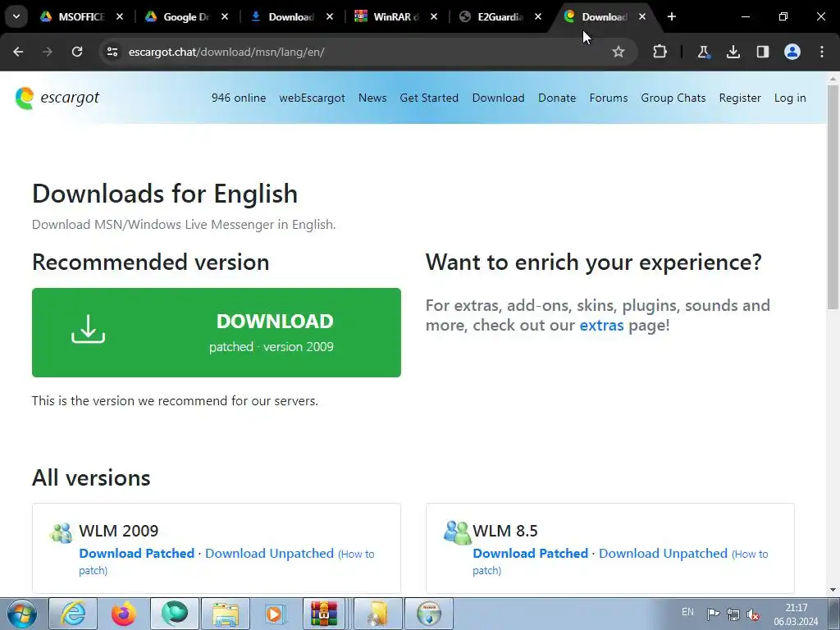Click Log in link
Viewport: 840px width, 630px height.
point(790,98)
